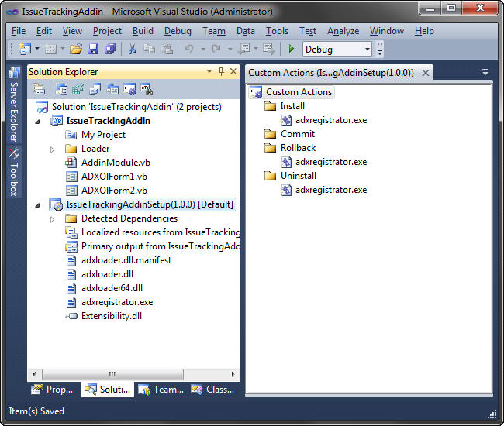
Task: Click the Copy toolbar icon
Action: tap(149, 49)
